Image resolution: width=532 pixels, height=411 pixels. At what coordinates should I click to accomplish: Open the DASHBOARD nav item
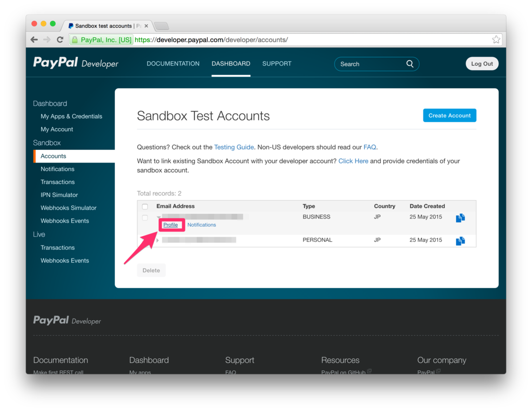pyautogui.click(x=231, y=64)
